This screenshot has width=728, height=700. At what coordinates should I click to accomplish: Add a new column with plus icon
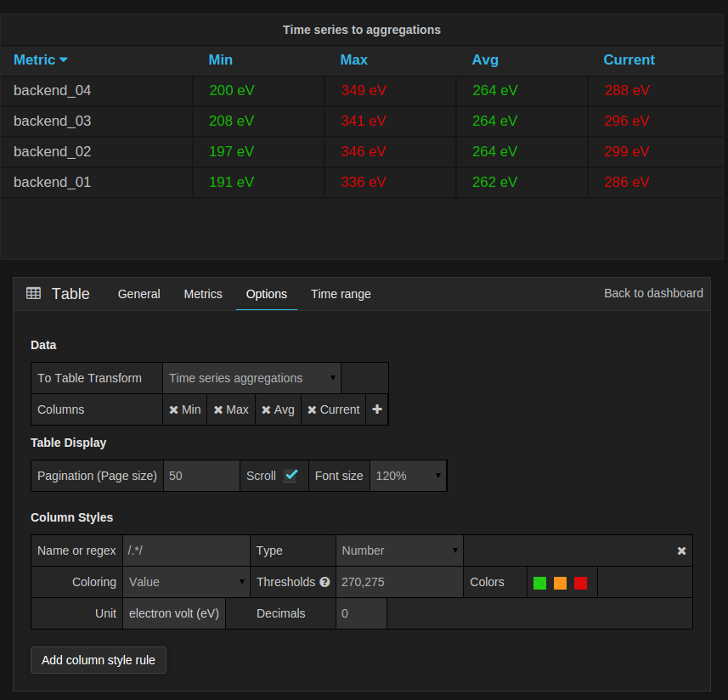(377, 409)
